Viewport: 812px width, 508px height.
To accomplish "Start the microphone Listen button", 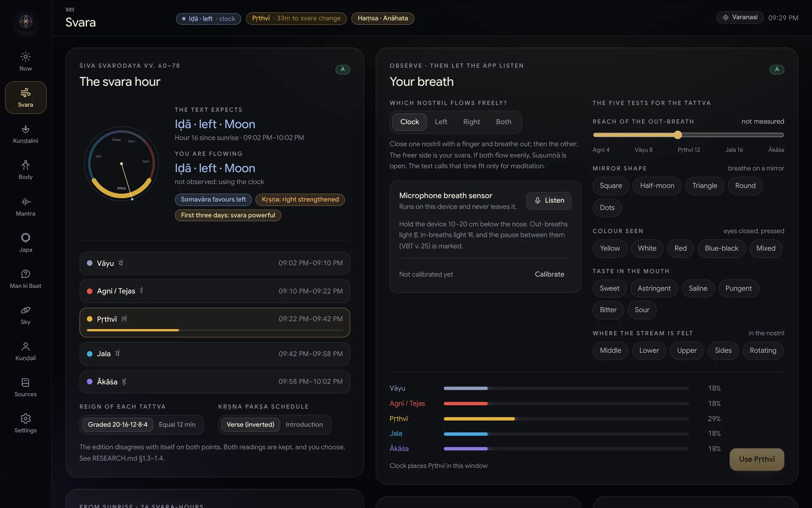I will [549, 201].
